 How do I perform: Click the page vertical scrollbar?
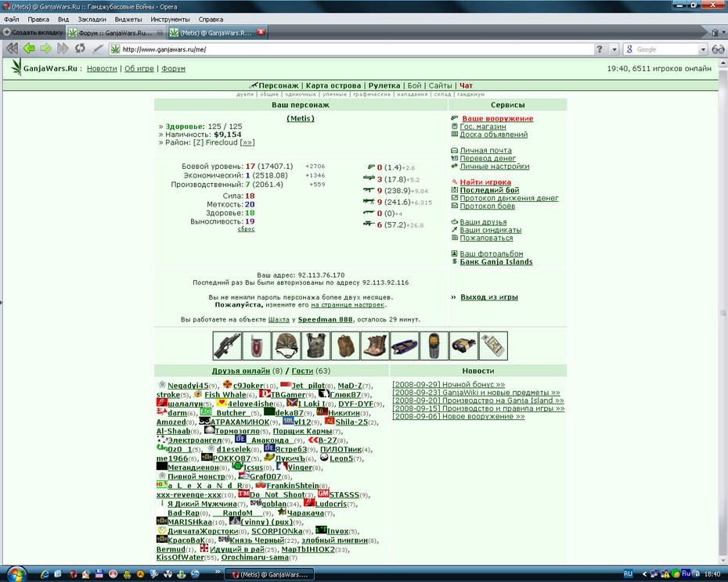pyautogui.click(x=723, y=313)
